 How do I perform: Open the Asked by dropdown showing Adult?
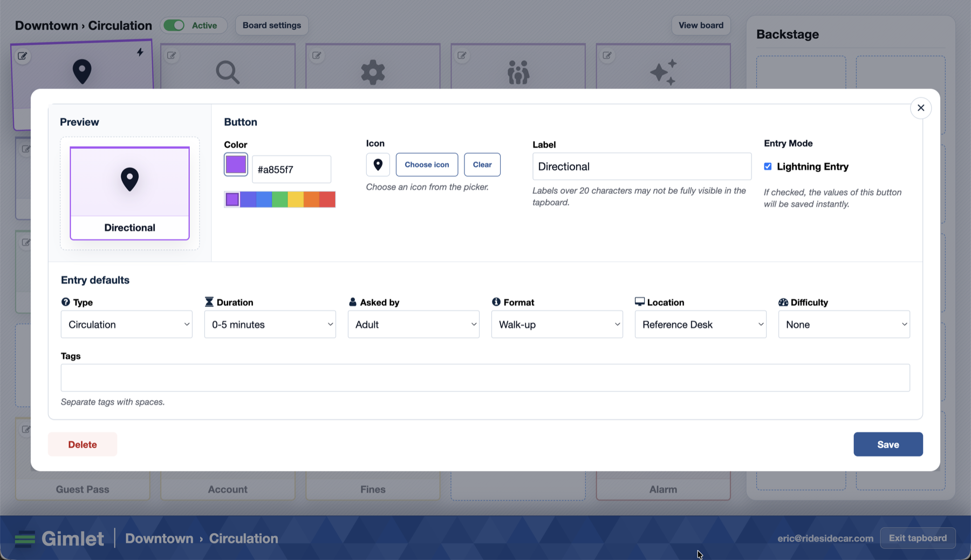click(414, 324)
